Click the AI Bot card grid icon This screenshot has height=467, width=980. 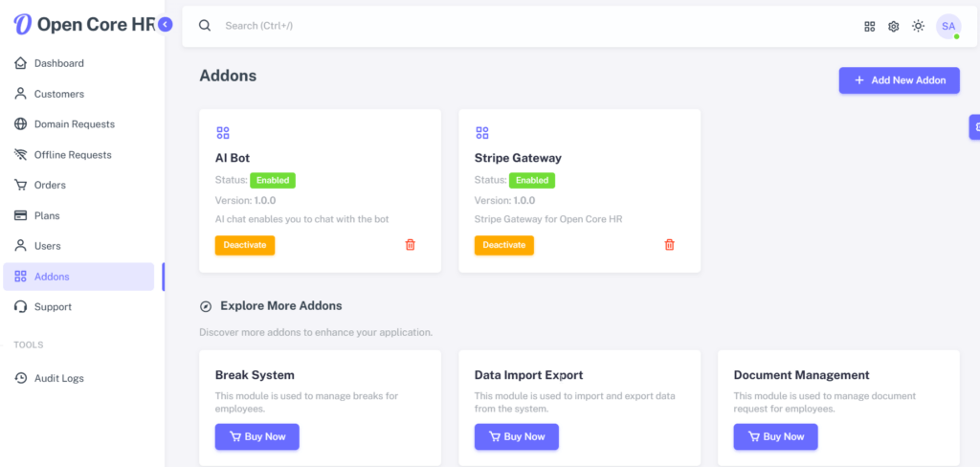click(x=222, y=132)
